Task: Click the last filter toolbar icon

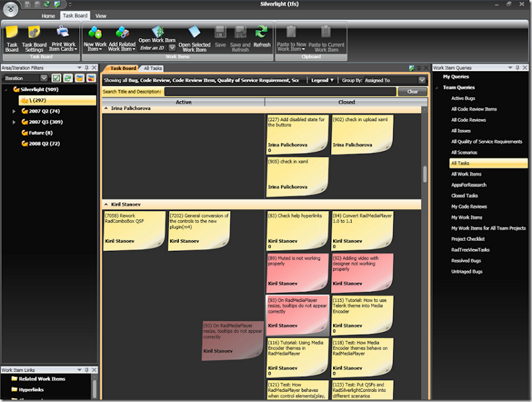Action: [x=91, y=78]
